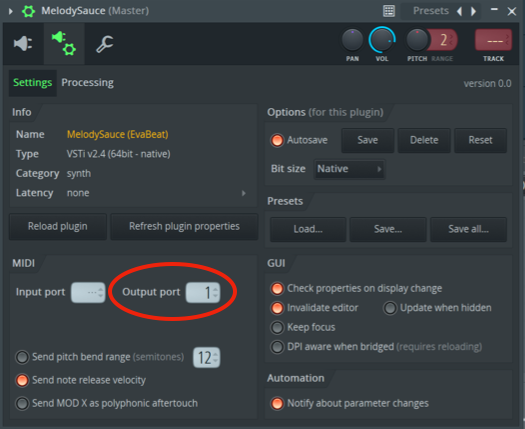Screen dimensions: 525x429
Task: Open the Bit size Native dropdown
Action: click(x=349, y=169)
